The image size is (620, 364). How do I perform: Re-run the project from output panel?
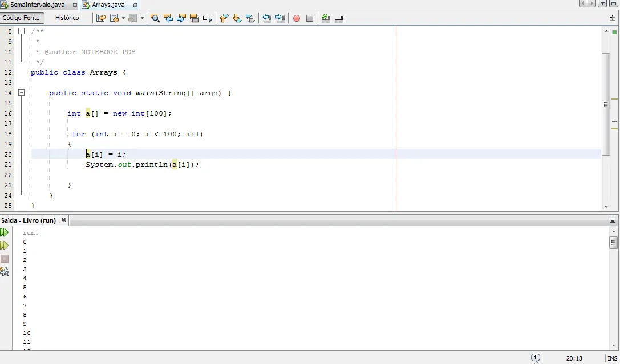(5, 232)
